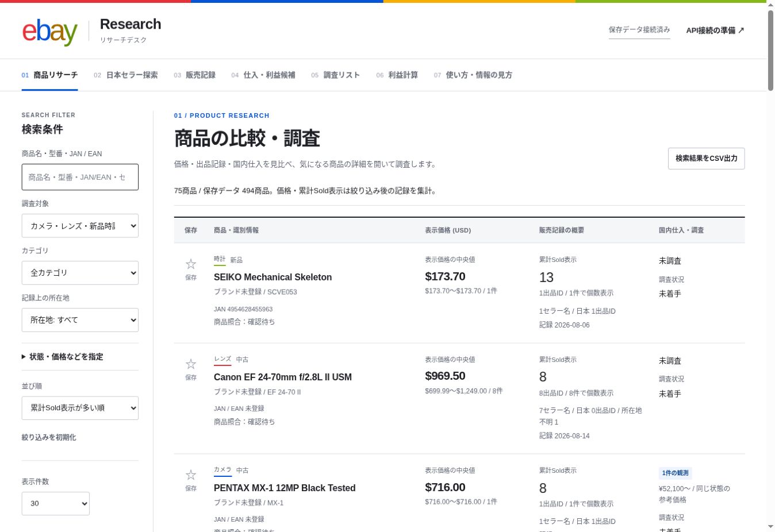Screen dimensions: 775x532
Task: Open the 利益計算 tab
Action: [397, 75]
